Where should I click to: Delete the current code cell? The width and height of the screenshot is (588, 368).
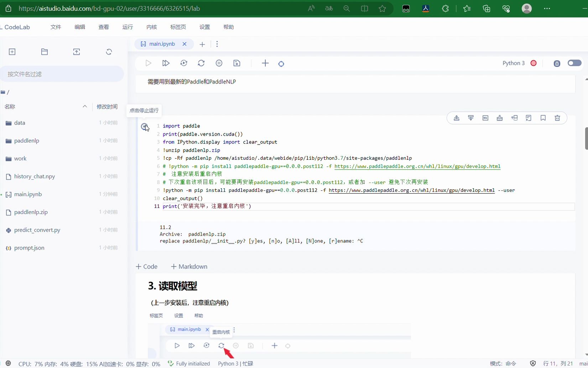[557, 118]
